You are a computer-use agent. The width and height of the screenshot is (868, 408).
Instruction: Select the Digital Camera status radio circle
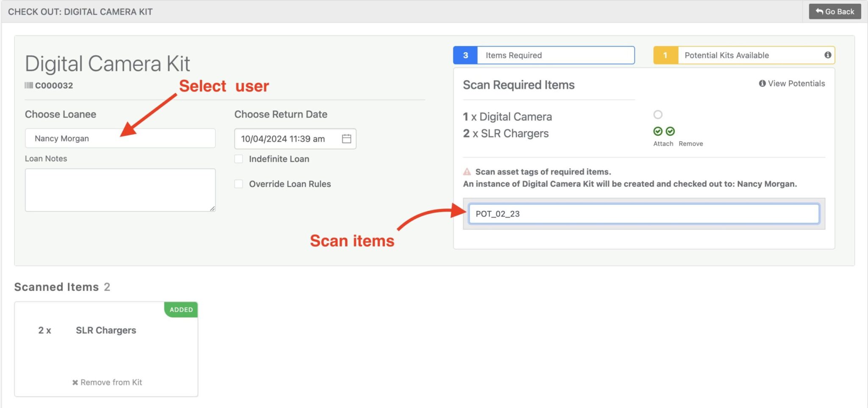coord(658,115)
